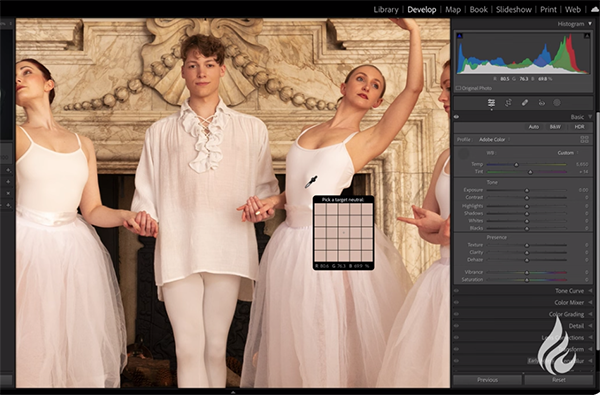
Task: Toggle Tone Curve panel visibility eye
Action: point(457,291)
